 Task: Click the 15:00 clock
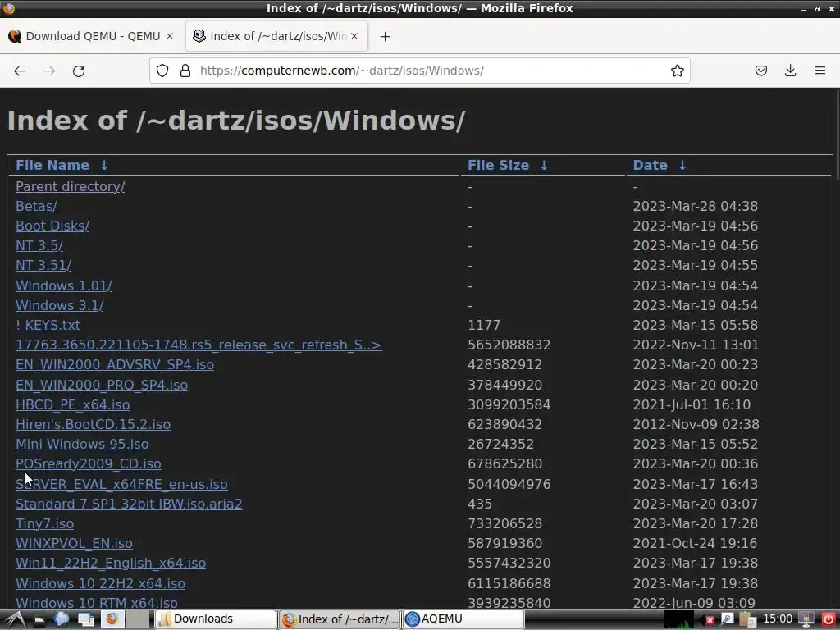(x=778, y=619)
